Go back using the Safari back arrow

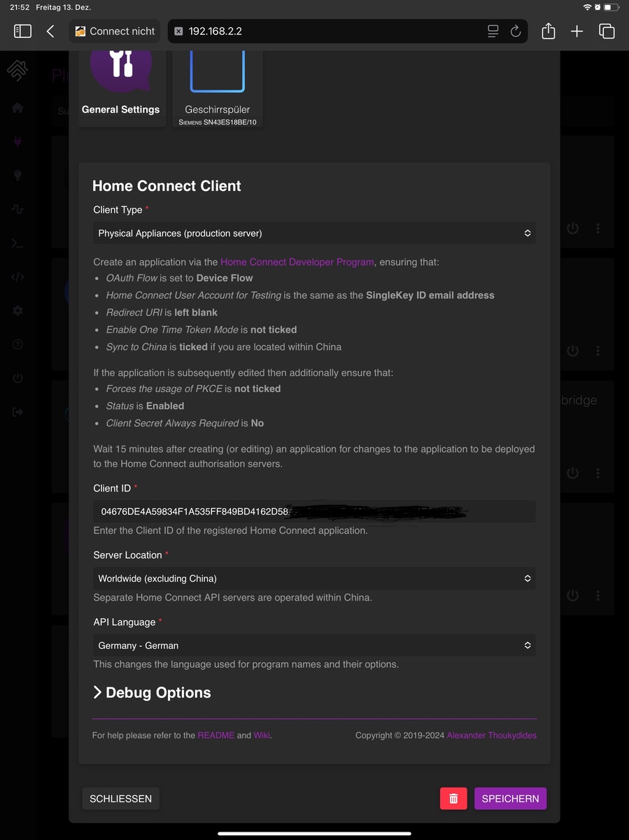pyautogui.click(x=50, y=31)
